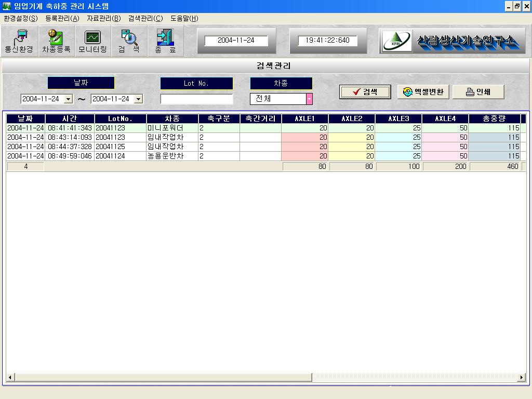Click the AXLE4 column header
The height and width of the screenshot is (399, 532).
tap(445, 118)
